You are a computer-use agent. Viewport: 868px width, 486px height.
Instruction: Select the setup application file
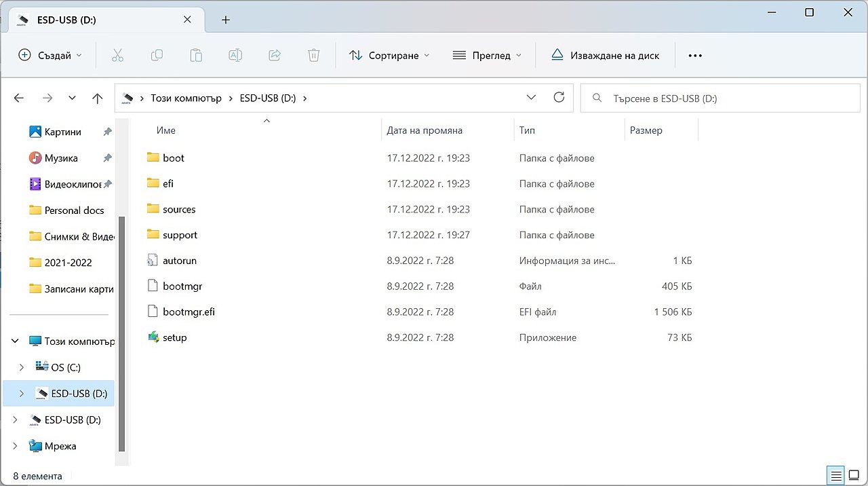pos(174,337)
